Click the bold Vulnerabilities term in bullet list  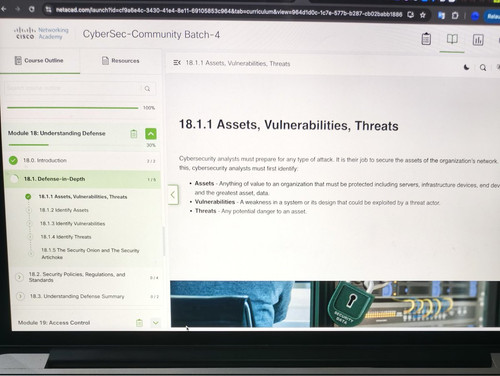click(x=215, y=202)
